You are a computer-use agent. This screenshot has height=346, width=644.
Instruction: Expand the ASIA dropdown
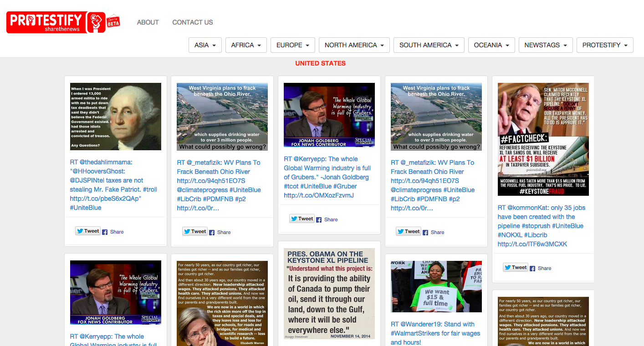pyautogui.click(x=205, y=45)
